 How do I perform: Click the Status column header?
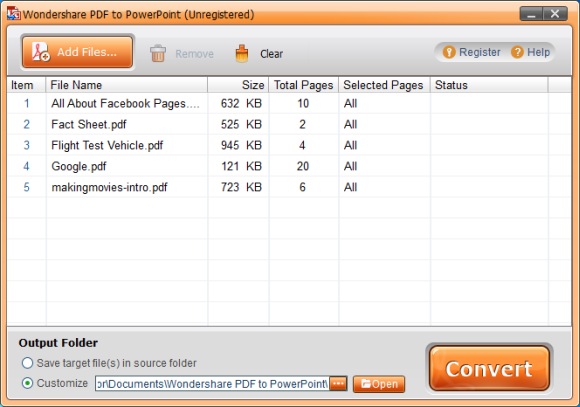click(x=489, y=85)
